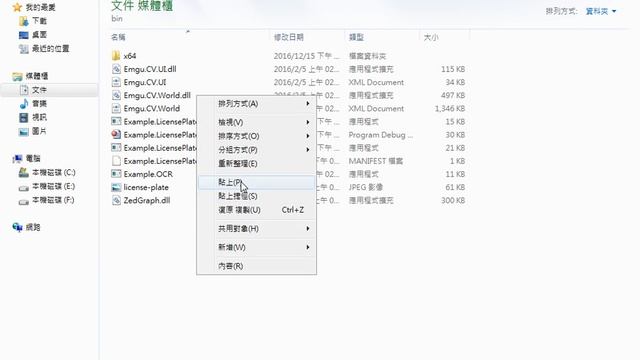The height and width of the screenshot is (360, 640).
Task: Choose 內容(R) in the context menu
Action: [256, 266]
